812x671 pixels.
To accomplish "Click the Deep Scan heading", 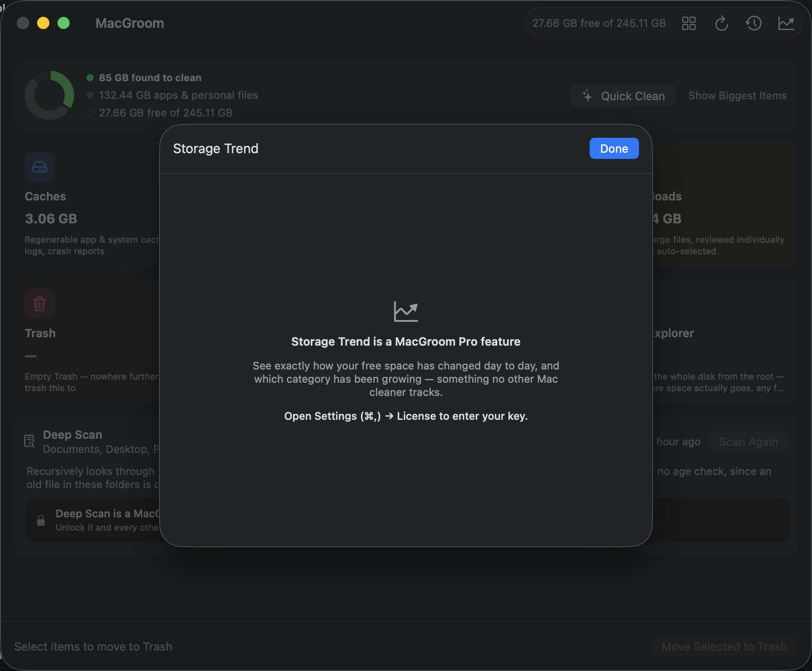I will pos(72,435).
